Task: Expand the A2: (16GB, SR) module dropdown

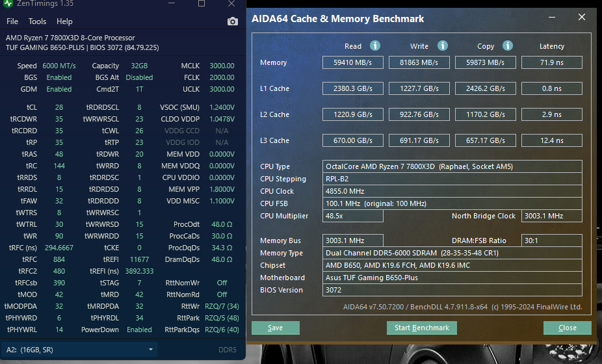Action: 79,350
